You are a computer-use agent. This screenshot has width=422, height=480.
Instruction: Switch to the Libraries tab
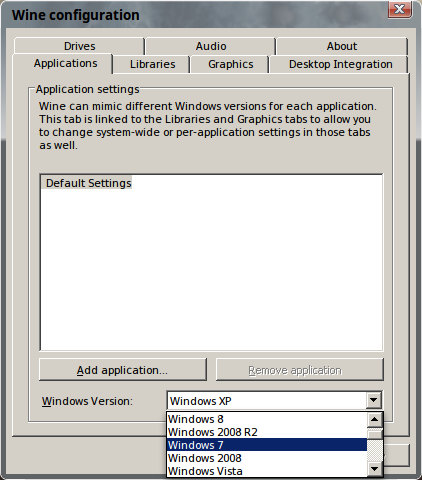152,64
